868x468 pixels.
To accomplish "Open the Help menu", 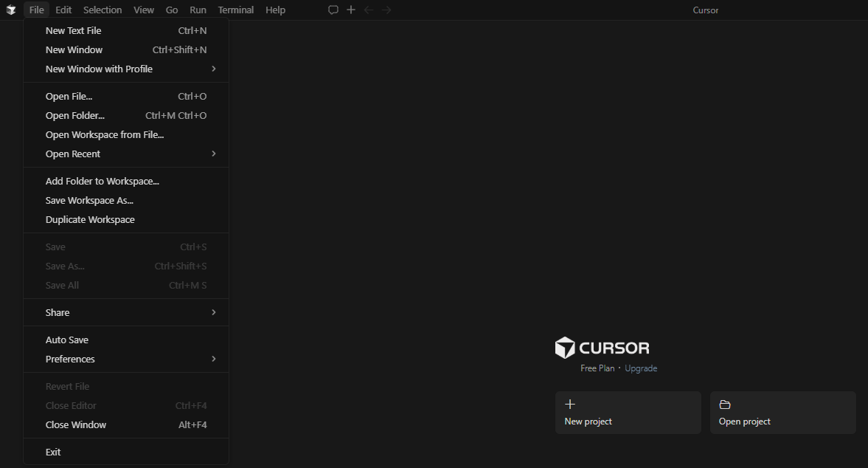I will click(275, 10).
